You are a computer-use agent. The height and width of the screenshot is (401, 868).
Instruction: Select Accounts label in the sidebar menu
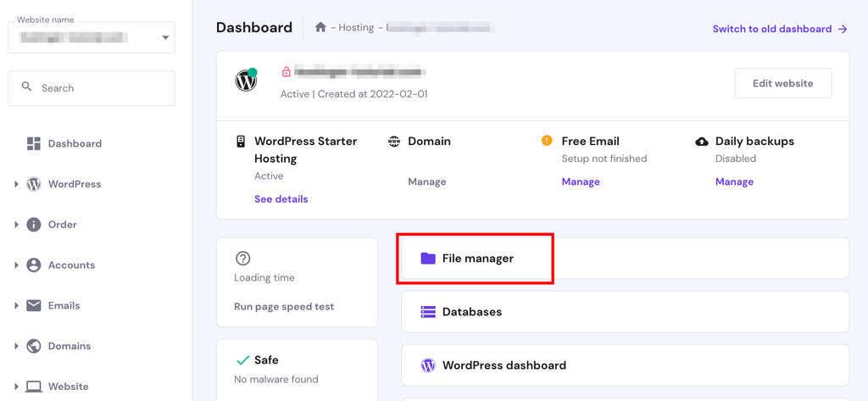click(x=71, y=265)
